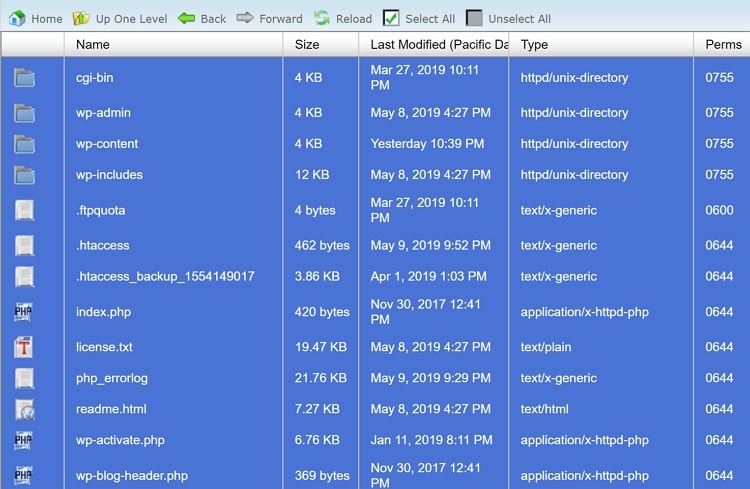Click the wp-content folder icon

point(24,144)
